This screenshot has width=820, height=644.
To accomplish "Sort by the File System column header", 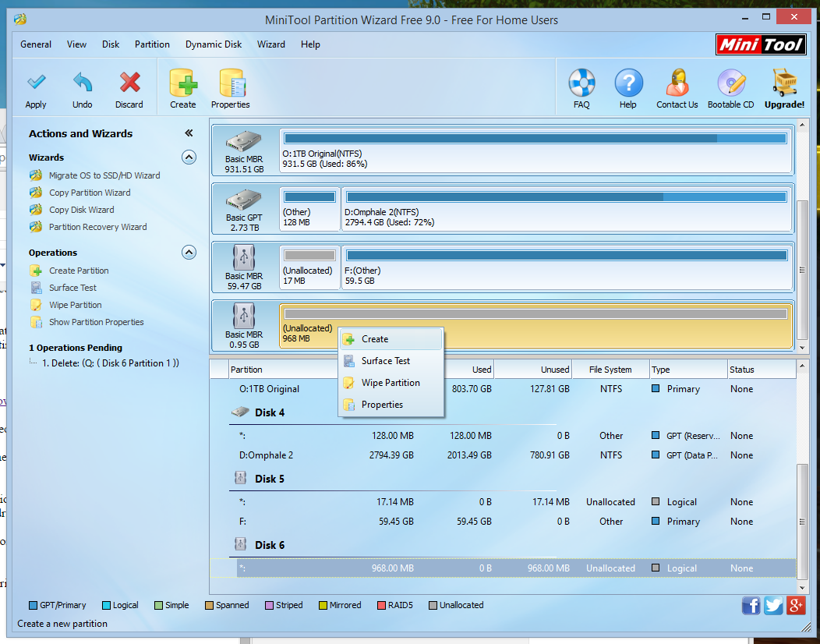I will click(611, 370).
